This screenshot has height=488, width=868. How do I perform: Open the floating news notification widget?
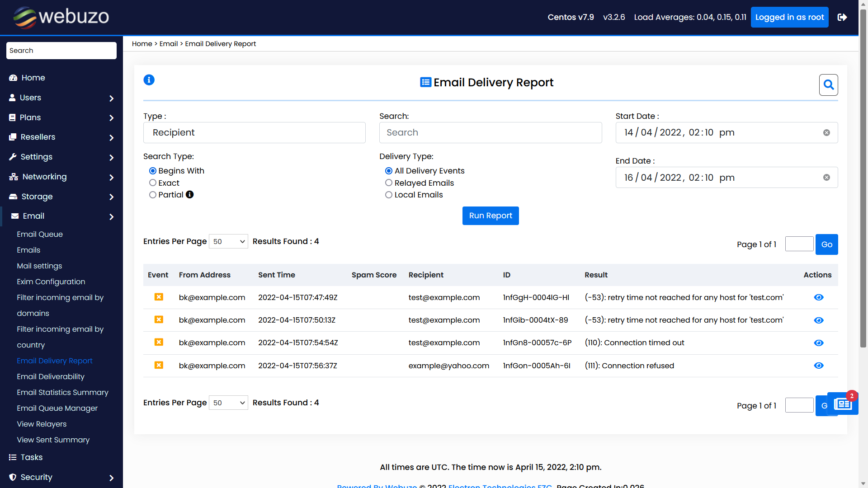pyautogui.click(x=843, y=404)
